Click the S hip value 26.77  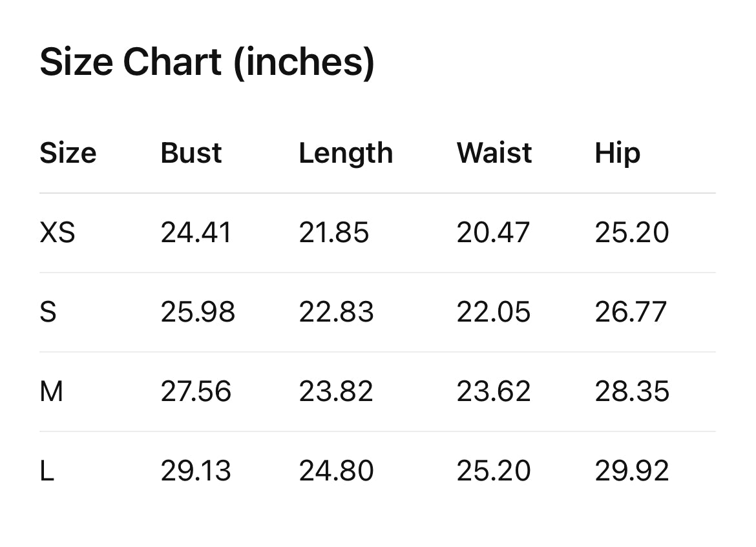point(631,312)
